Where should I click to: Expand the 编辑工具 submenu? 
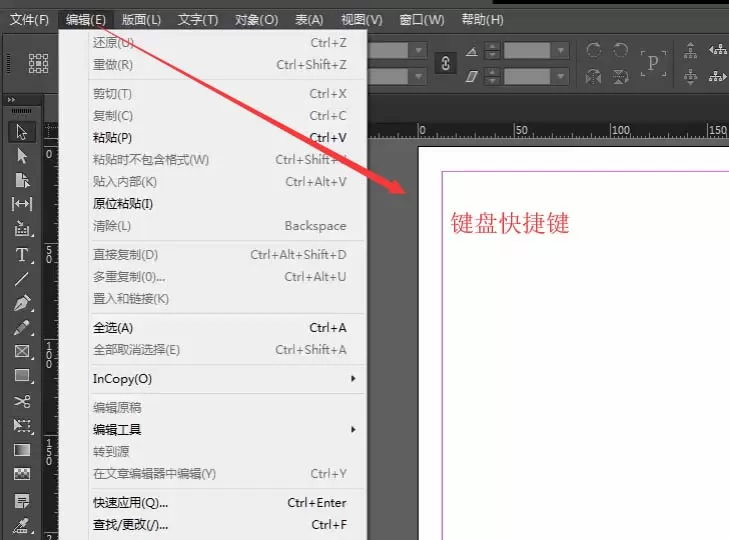(223, 429)
